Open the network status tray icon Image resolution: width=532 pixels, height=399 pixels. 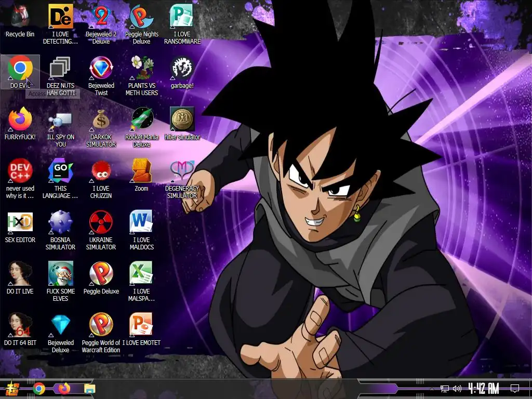click(445, 389)
